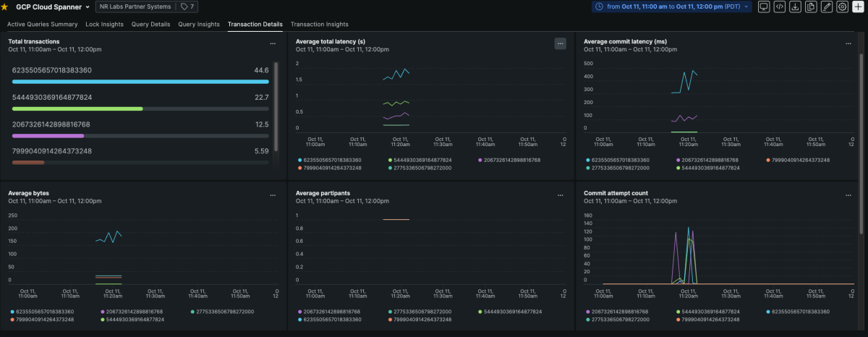Open the Total transactions widget options menu
The image size is (868, 337).
273,43
